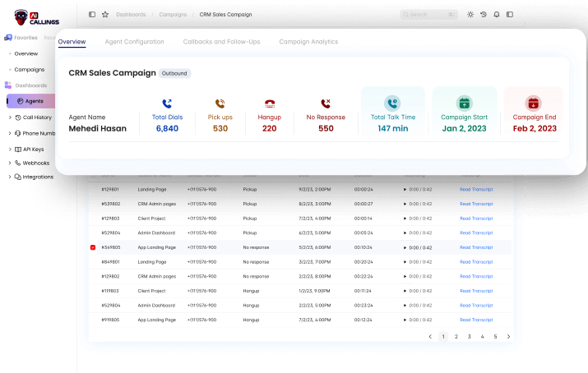Focus the Search field

pos(429,14)
